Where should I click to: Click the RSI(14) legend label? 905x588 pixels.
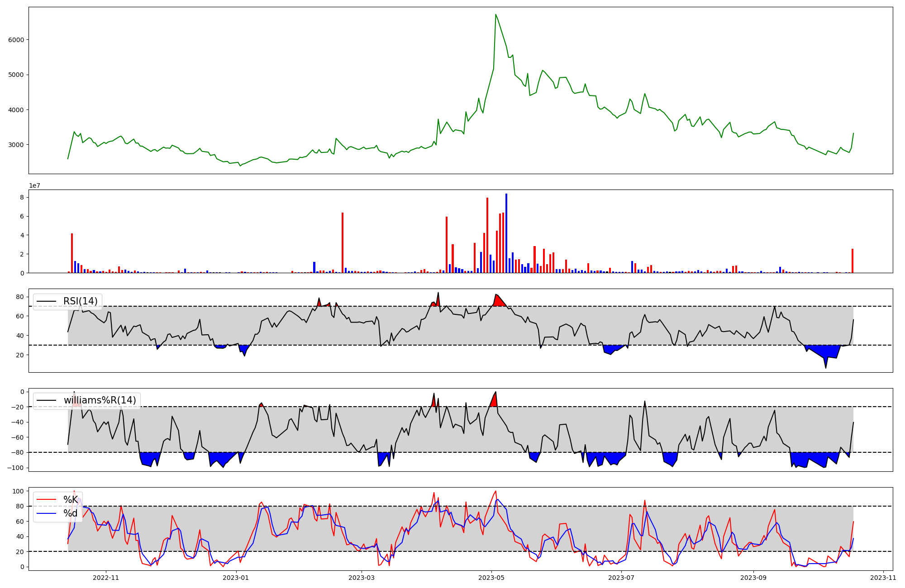tap(80, 301)
